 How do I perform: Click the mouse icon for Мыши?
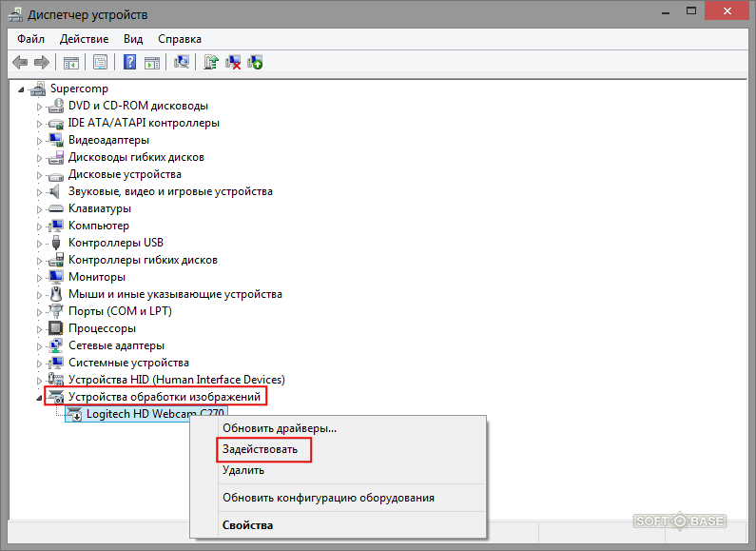56,294
